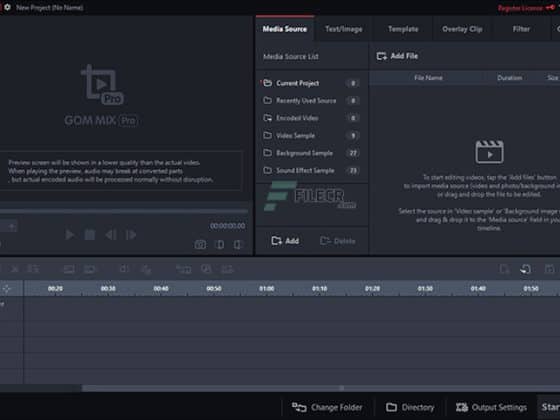Step back one frame in the preview
Screen dimensions: 560x420
pos(111,235)
